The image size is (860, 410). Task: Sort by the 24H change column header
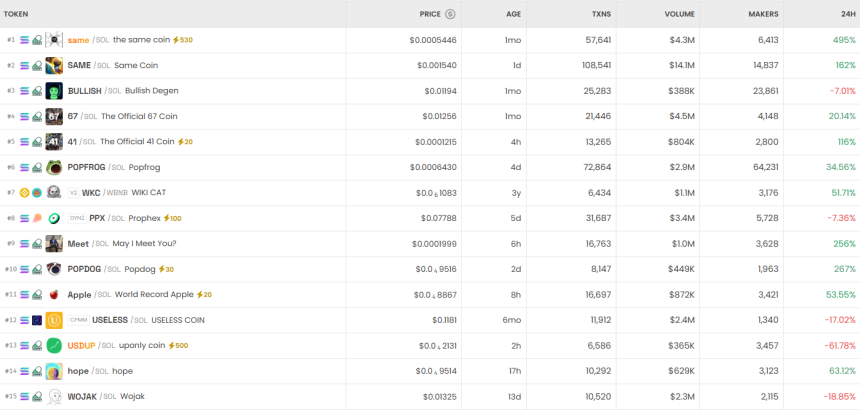tap(846, 14)
